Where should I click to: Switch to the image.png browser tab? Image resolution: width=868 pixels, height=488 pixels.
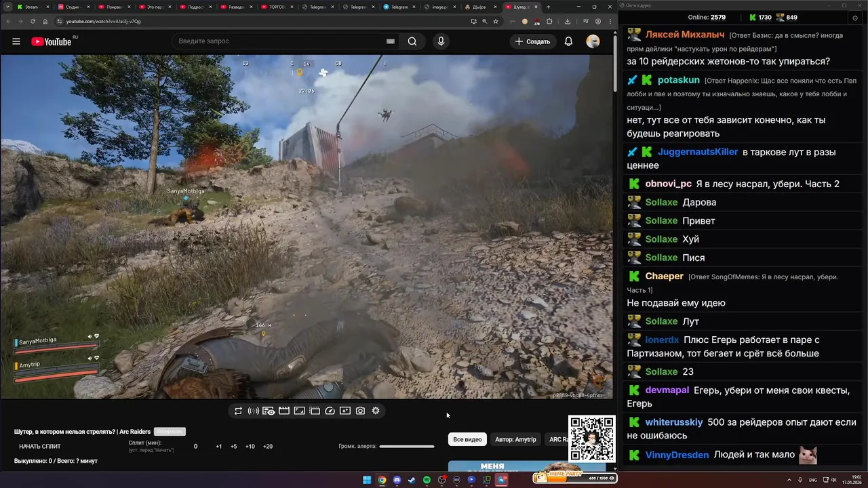pos(440,7)
